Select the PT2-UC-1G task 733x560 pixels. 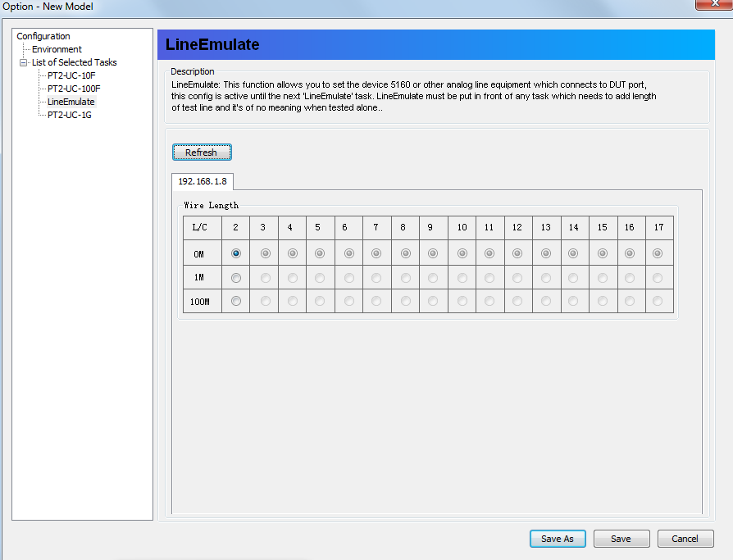[70, 115]
